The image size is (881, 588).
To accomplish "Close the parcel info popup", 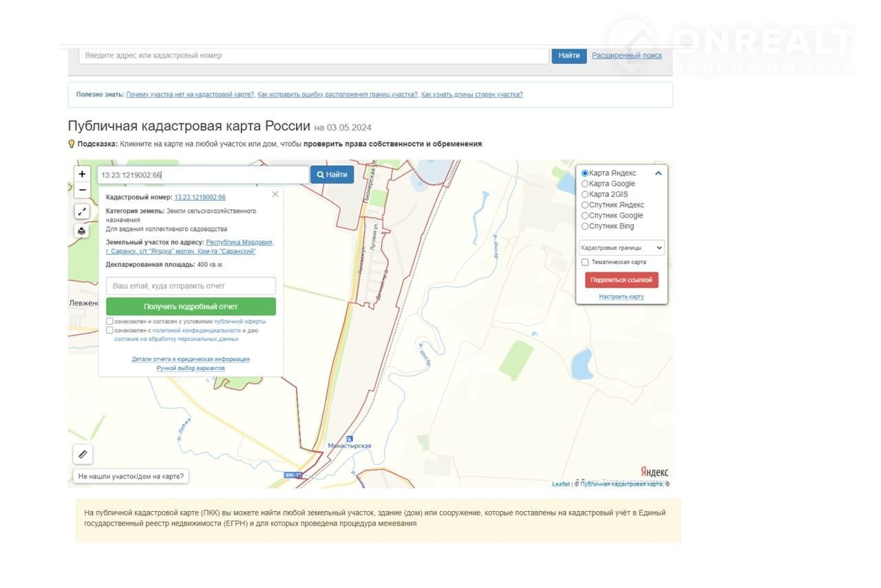I will point(275,195).
